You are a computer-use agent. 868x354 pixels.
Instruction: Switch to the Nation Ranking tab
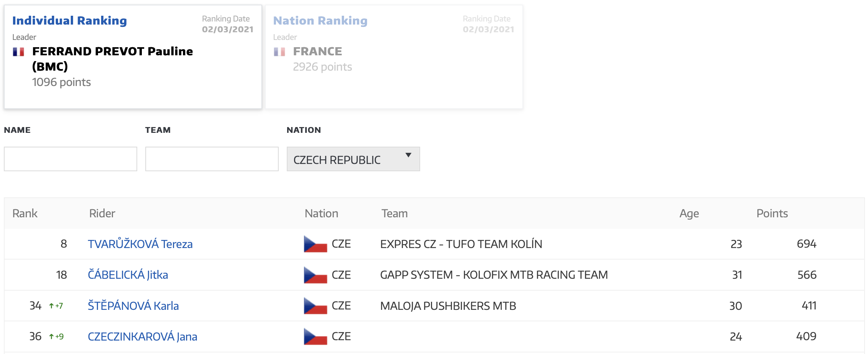point(320,20)
